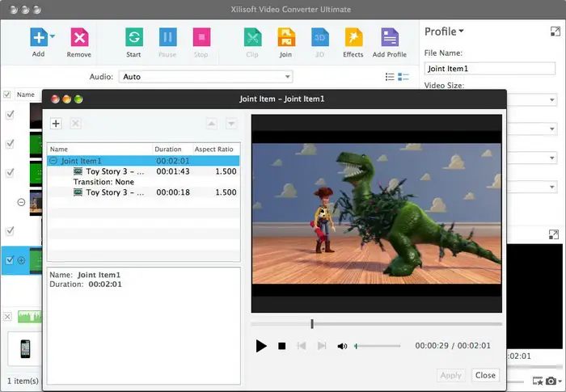Close the Joint Item dialog with Close button
Viewport: 566px width, 392px height.
pos(485,375)
